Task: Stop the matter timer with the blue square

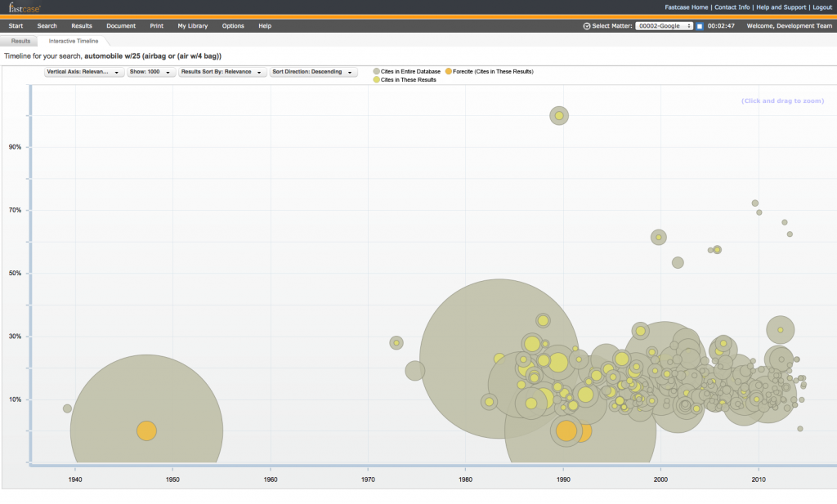Action: coord(700,26)
